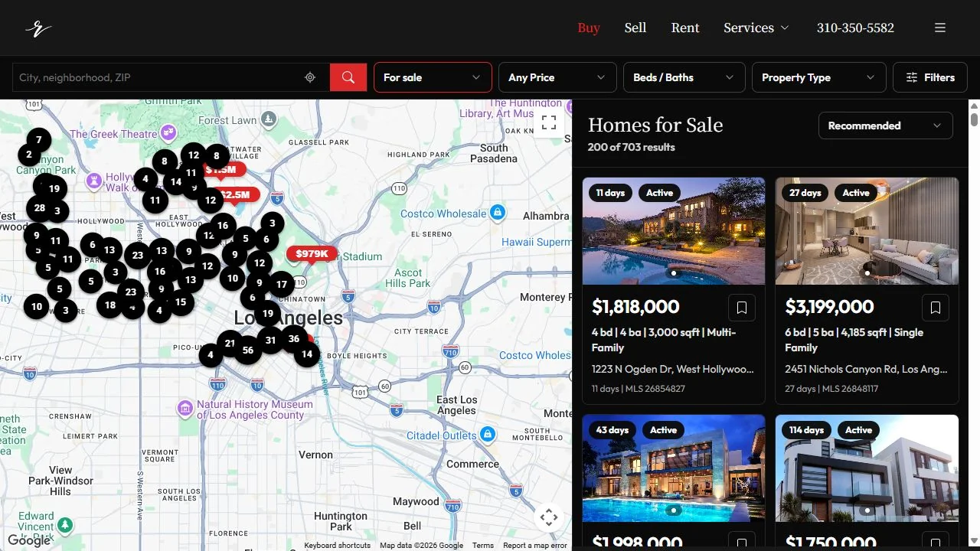Go to the Sell menu item

[x=635, y=28]
